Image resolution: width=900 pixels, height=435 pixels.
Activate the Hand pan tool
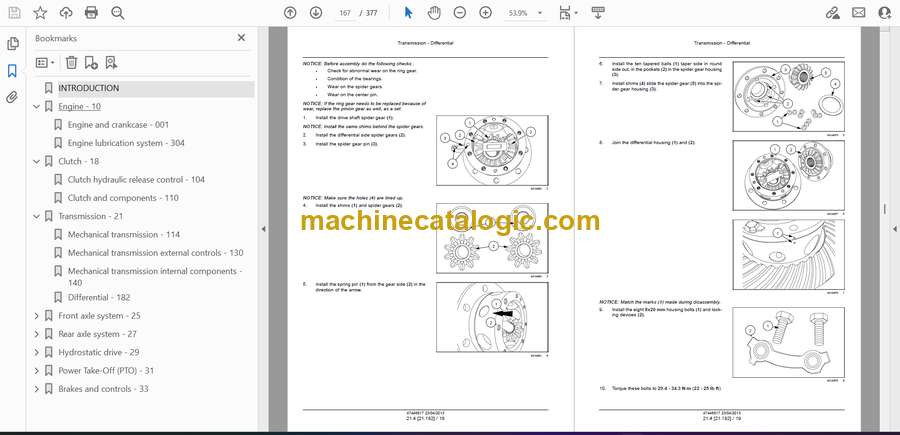pos(435,13)
